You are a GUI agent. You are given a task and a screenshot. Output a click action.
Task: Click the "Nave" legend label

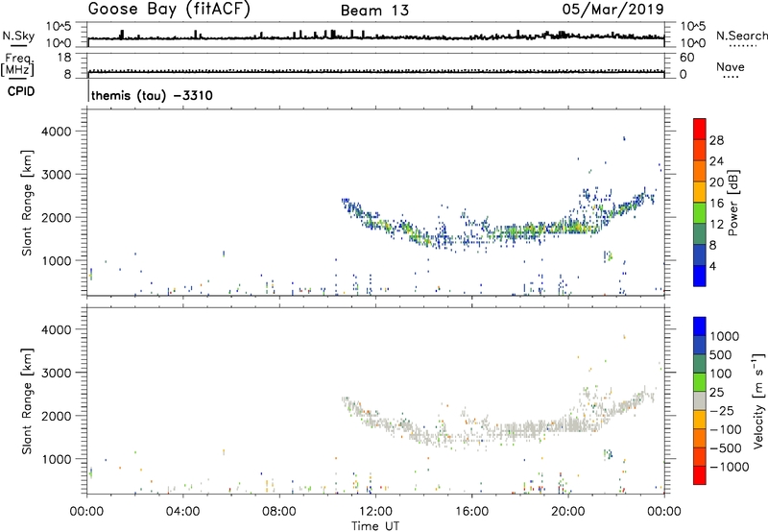point(731,66)
